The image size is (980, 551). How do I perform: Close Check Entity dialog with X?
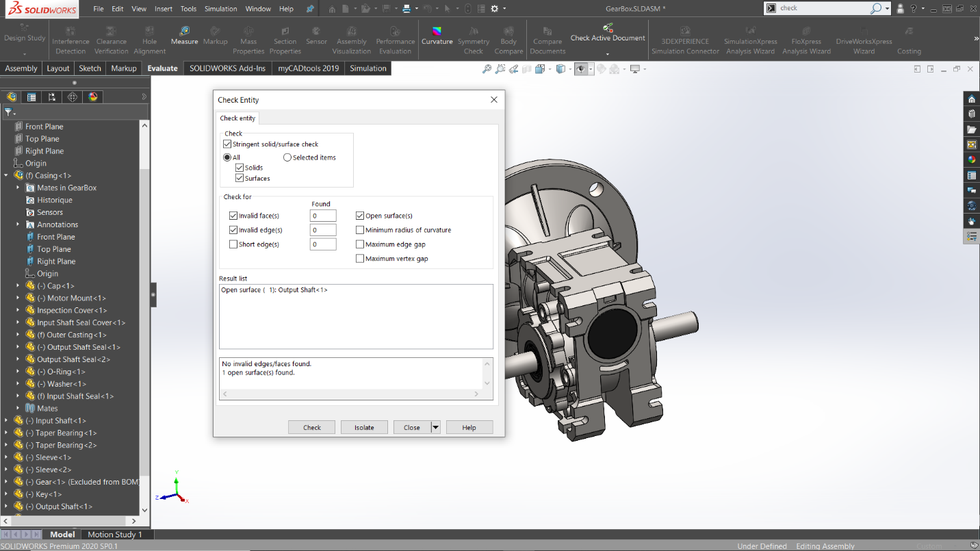coord(494,100)
